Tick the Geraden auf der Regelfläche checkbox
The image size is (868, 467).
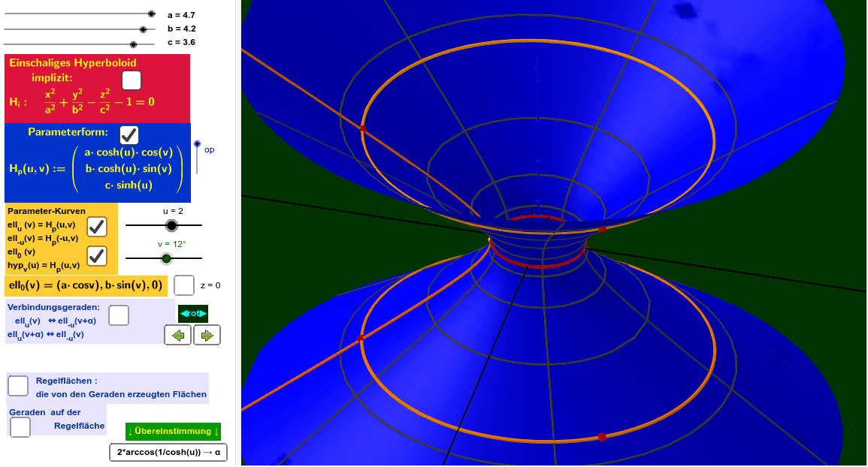click(20, 426)
